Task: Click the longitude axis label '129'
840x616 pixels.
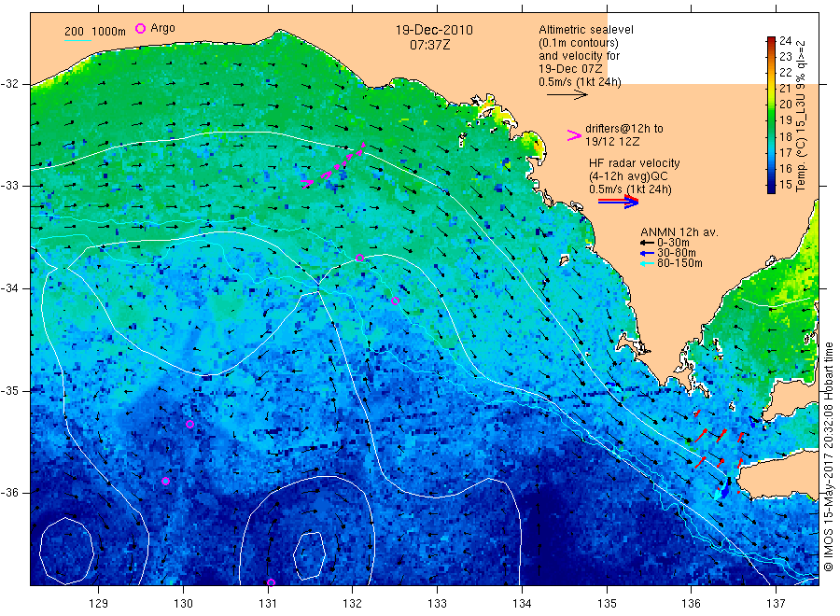Action: coord(99,604)
